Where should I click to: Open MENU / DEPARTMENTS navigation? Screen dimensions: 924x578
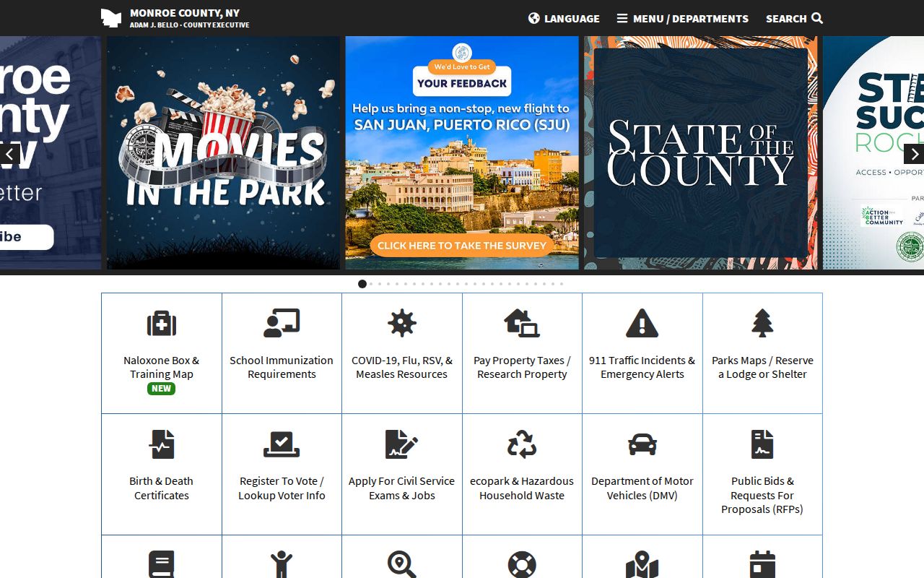[x=683, y=18]
